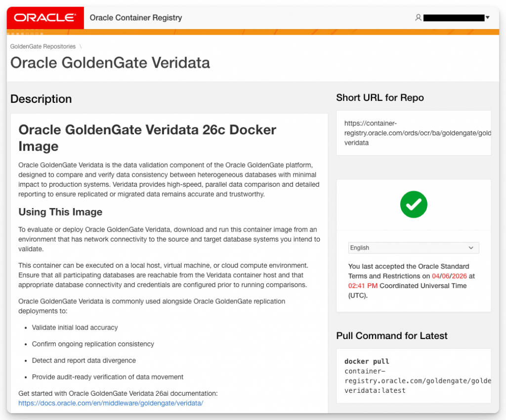Open the Veridata documentation link
The image size is (506, 420).
[x=111, y=403]
